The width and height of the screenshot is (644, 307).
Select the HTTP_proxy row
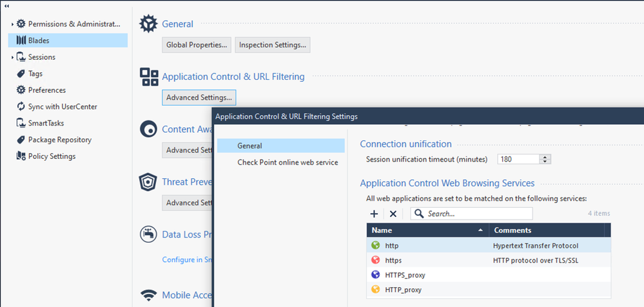489,290
